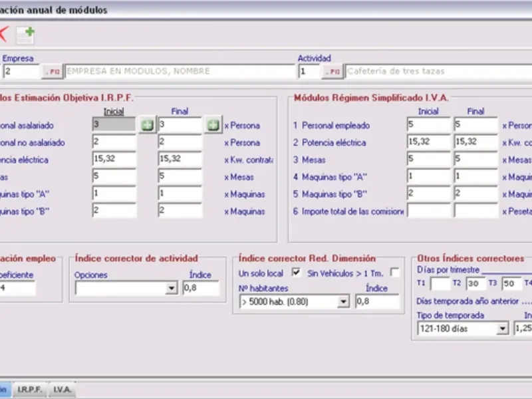
Task: Click the Actividad code input field
Action: coord(309,72)
